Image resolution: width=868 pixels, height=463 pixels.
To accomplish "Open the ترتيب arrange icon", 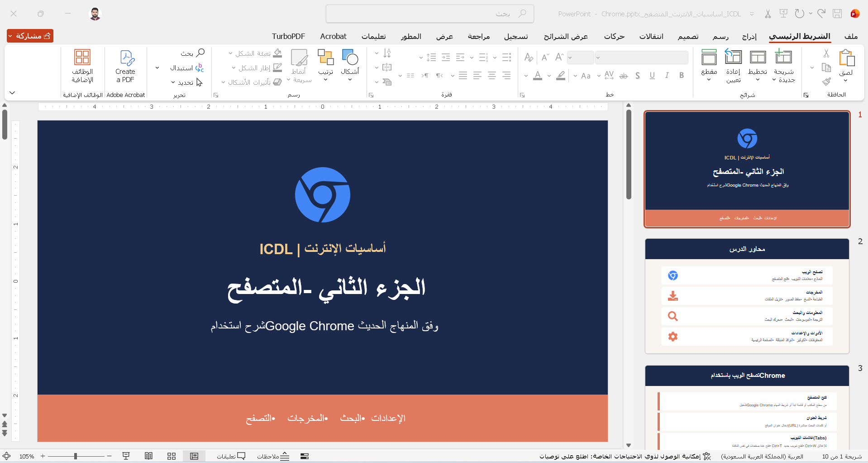I will 325,58.
